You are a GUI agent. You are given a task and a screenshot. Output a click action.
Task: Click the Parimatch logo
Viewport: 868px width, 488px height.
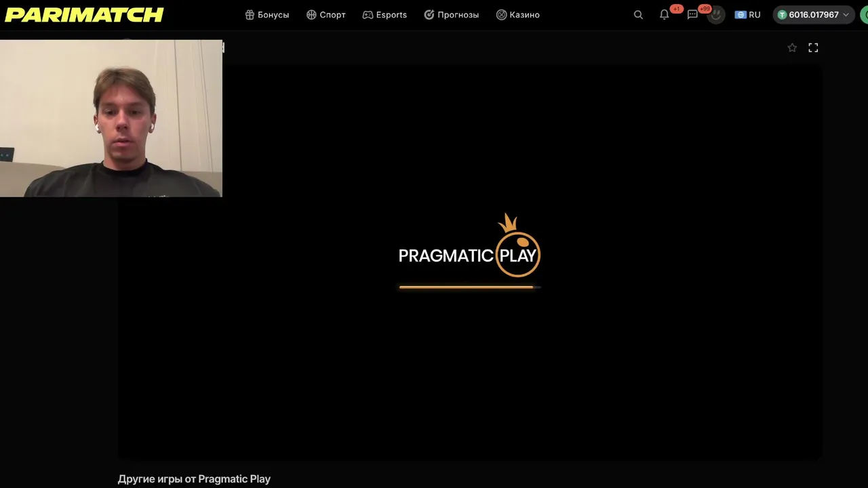(84, 15)
